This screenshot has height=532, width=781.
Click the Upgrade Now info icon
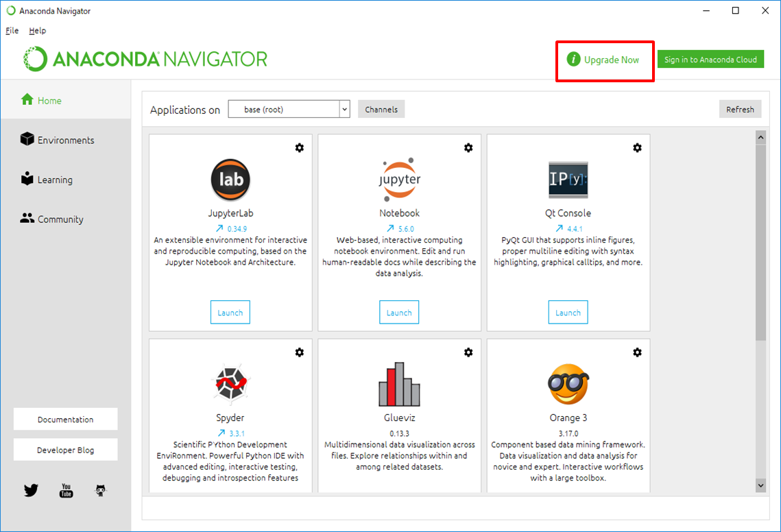(x=573, y=59)
